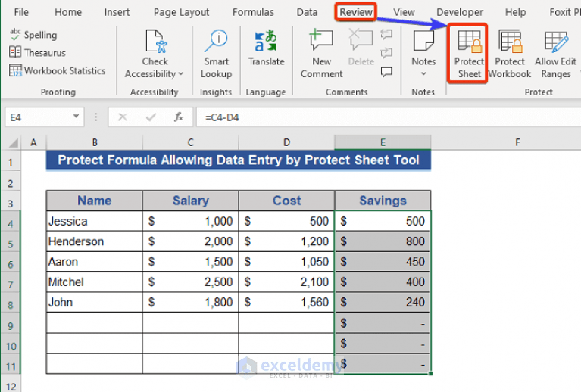Launch the Translate tool
This screenshot has height=392, width=581.
click(x=266, y=48)
